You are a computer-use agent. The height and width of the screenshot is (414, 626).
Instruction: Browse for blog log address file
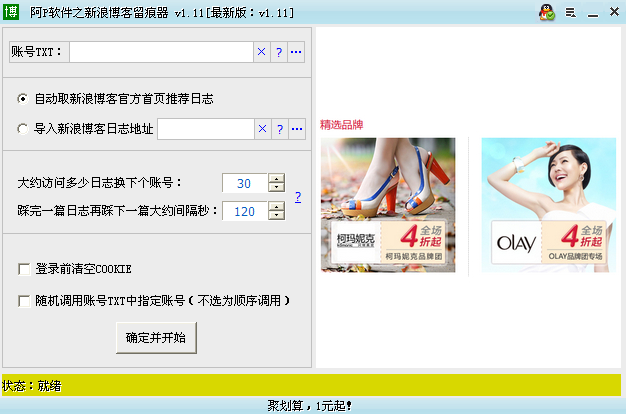point(297,129)
